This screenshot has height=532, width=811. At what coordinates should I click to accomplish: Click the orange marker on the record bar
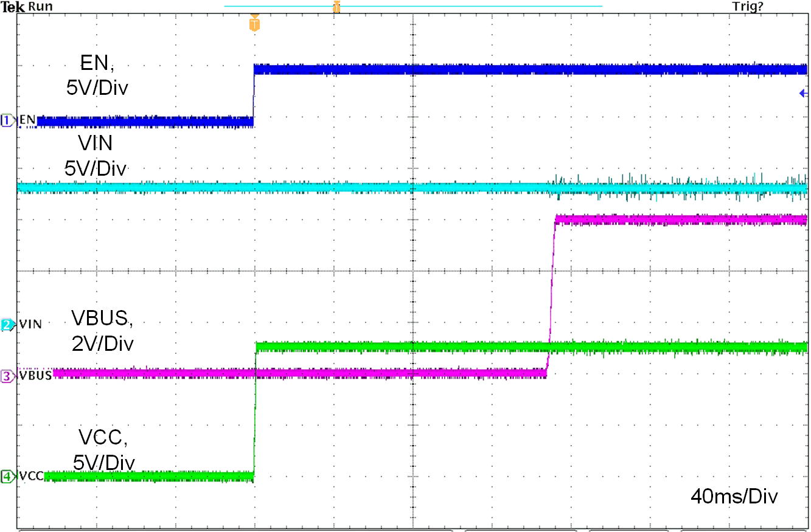[336, 6]
